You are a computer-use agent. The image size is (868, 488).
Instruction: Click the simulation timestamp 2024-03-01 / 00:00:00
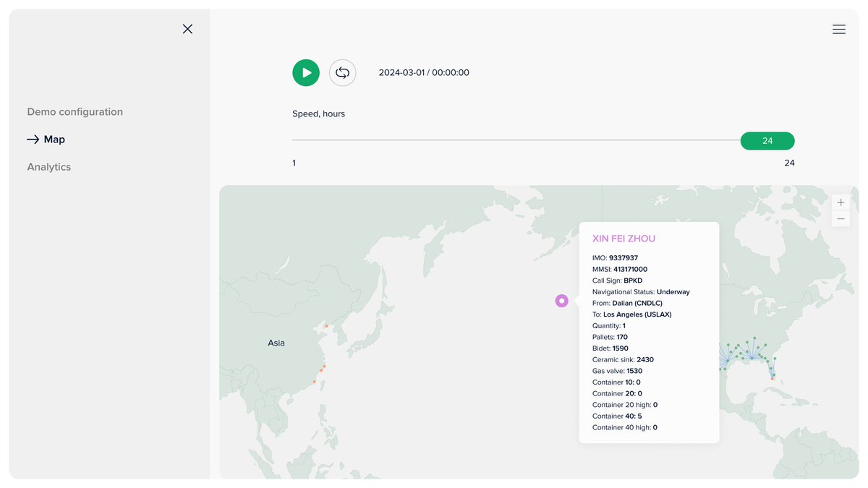(424, 72)
